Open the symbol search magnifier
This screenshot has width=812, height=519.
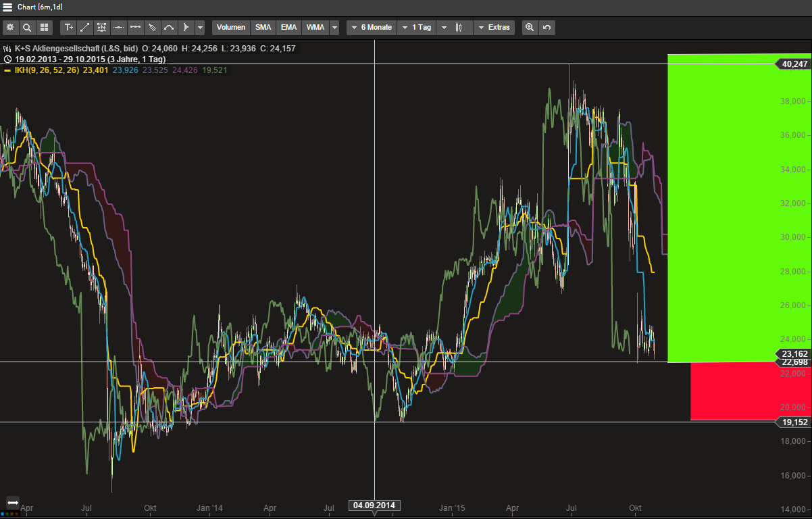(27, 28)
